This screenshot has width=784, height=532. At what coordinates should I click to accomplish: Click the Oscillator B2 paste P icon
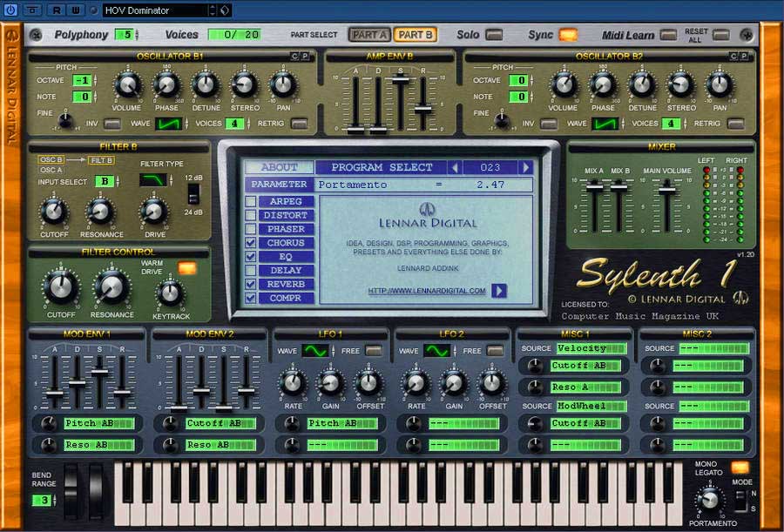point(744,56)
